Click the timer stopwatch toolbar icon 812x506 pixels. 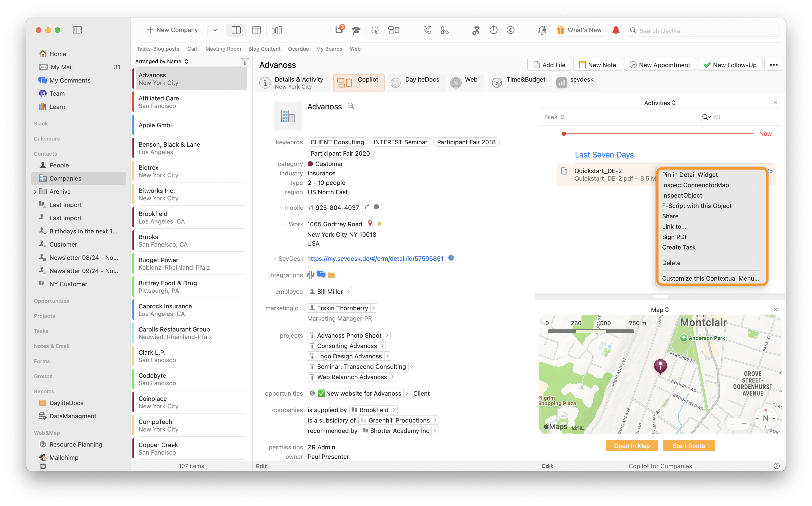click(494, 30)
